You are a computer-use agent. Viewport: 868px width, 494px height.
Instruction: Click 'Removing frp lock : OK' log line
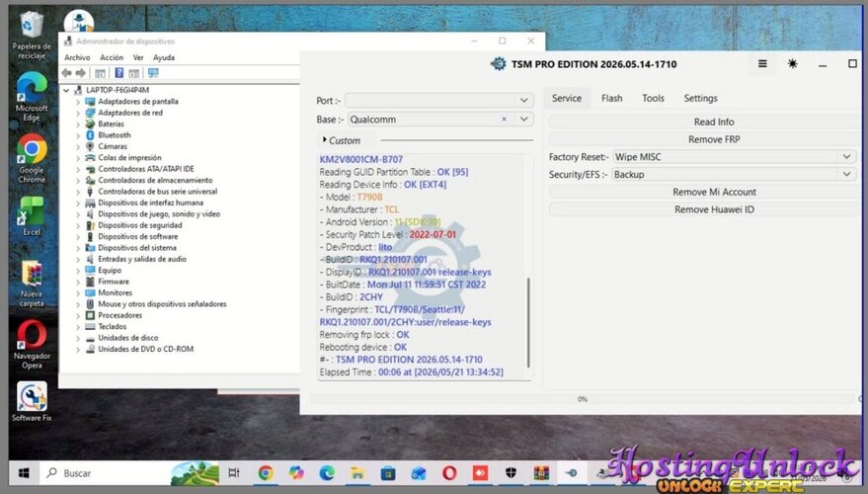pyautogui.click(x=364, y=335)
